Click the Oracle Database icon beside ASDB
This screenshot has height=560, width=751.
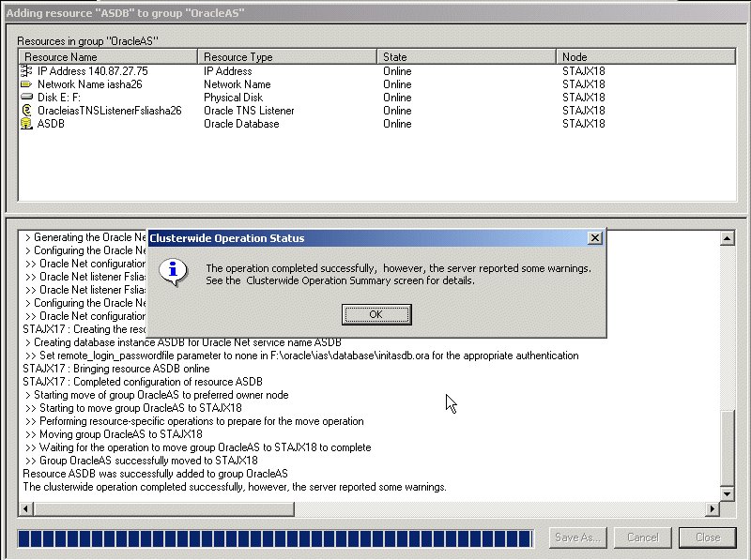pyautogui.click(x=25, y=123)
